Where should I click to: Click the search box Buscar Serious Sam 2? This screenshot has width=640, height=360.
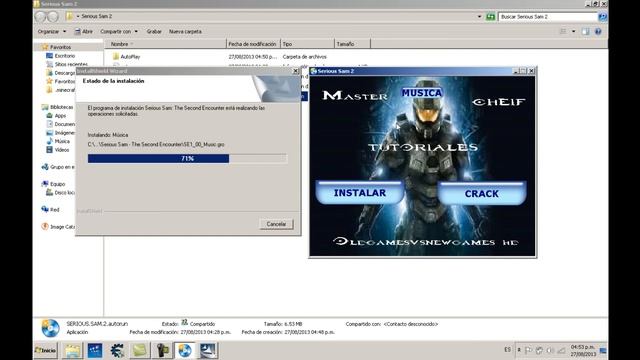coord(547,17)
